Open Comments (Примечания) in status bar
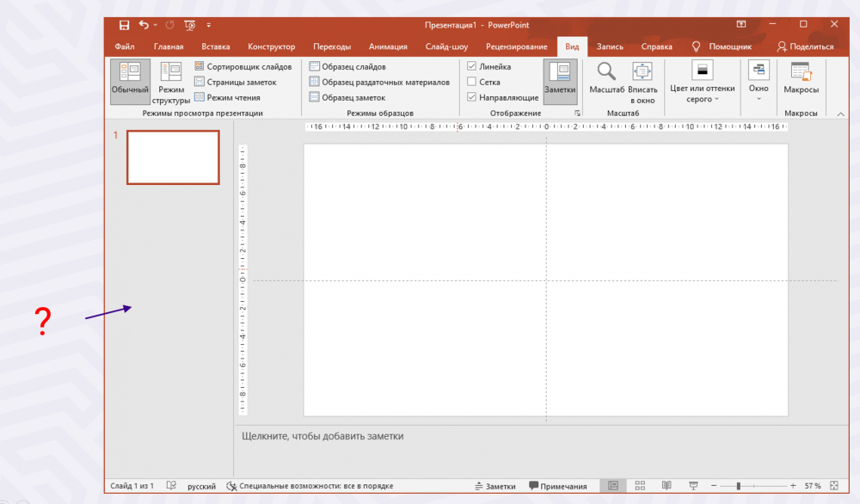860x504 pixels. pos(558,486)
